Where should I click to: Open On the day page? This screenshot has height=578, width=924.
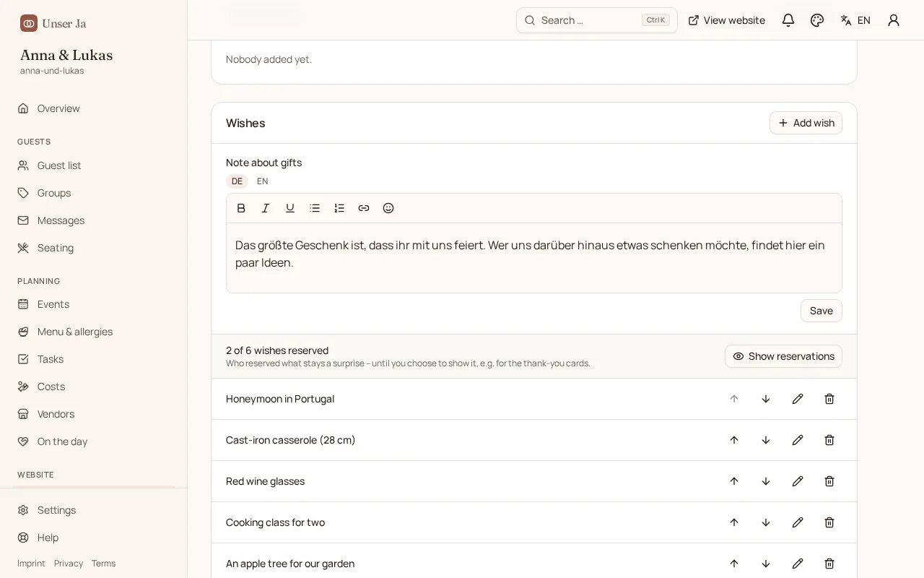pyautogui.click(x=94, y=441)
